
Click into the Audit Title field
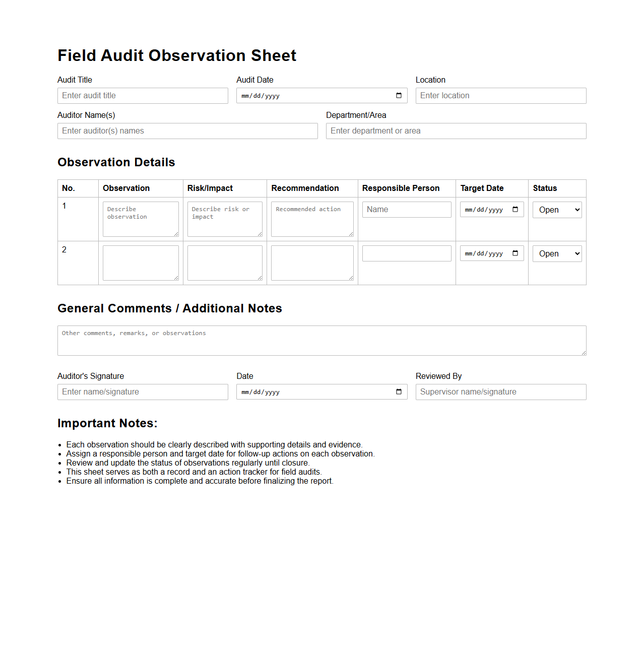click(143, 96)
